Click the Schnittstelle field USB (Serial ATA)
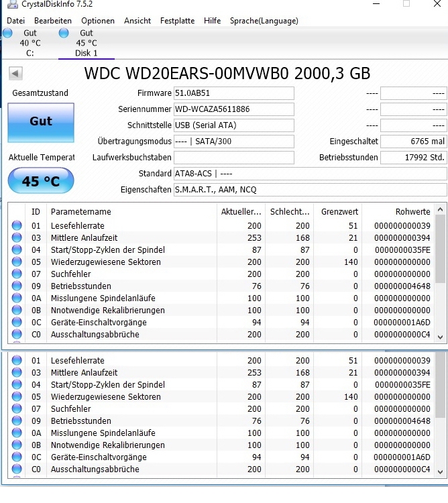This screenshot has height=503, width=448. click(x=234, y=125)
